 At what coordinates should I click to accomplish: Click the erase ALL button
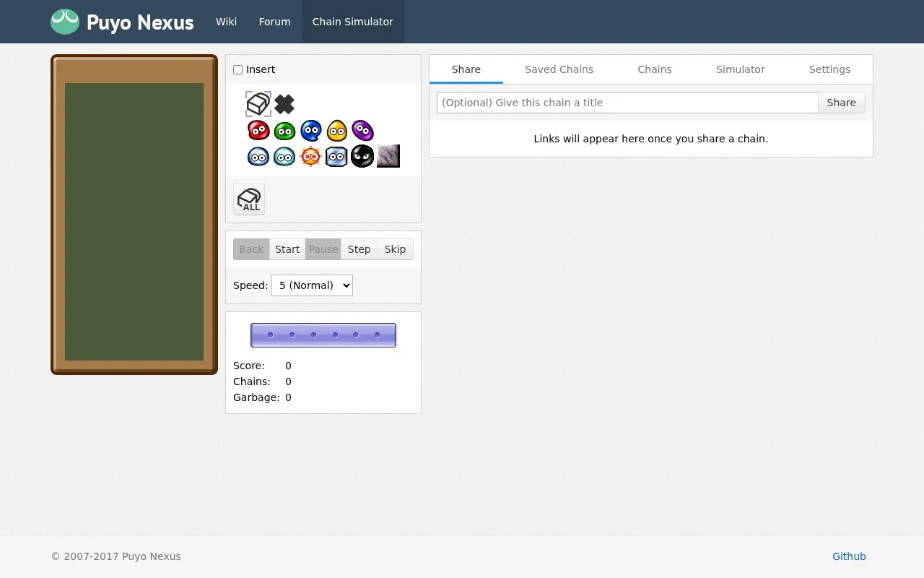[249, 199]
